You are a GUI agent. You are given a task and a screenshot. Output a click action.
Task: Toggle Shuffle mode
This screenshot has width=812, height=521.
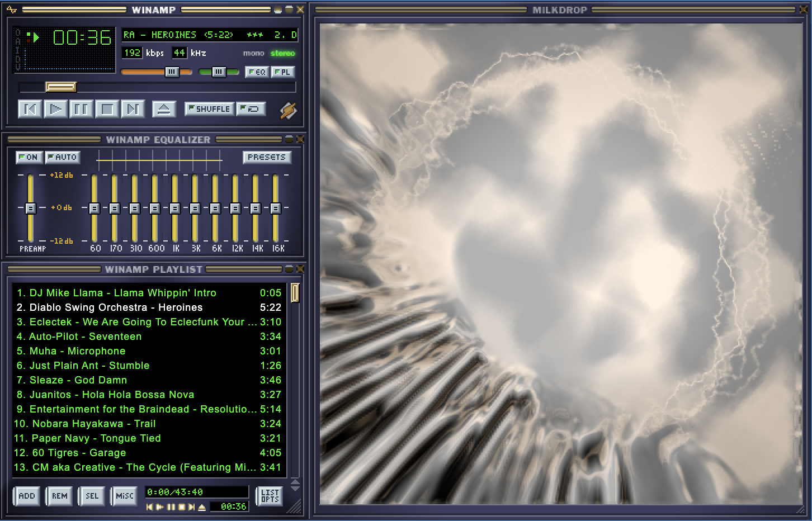[x=209, y=109]
